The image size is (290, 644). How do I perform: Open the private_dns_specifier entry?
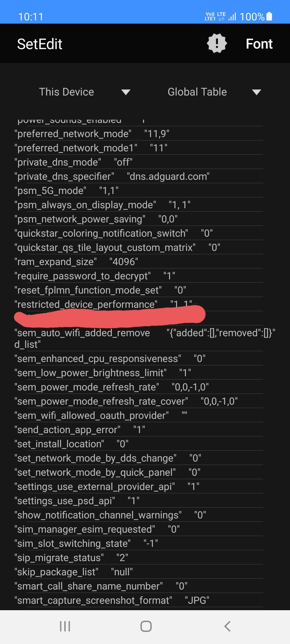112,177
